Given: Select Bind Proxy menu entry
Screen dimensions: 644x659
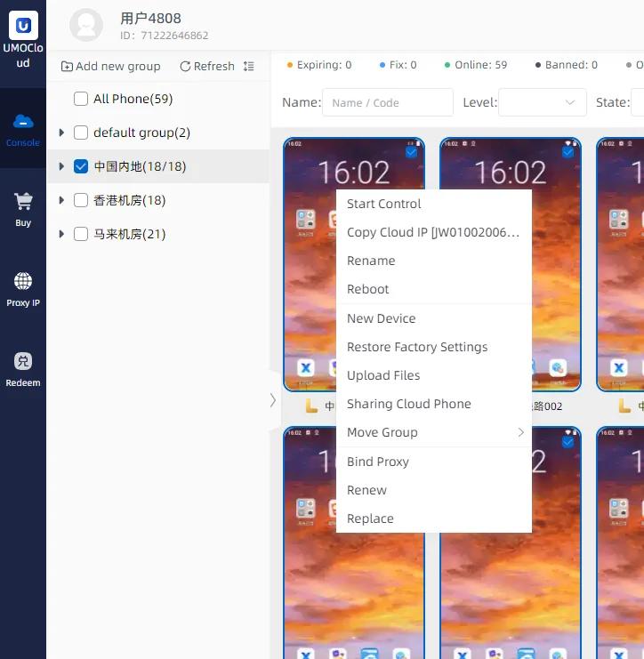Looking at the screenshot, I should pyautogui.click(x=434, y=462).
